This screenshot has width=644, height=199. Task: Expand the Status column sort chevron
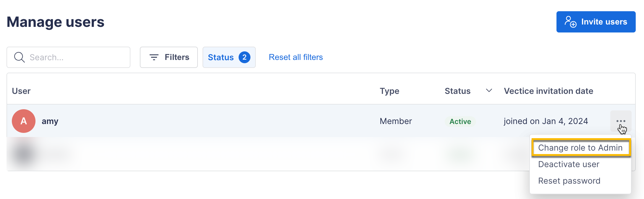click(x=489, y=91)
